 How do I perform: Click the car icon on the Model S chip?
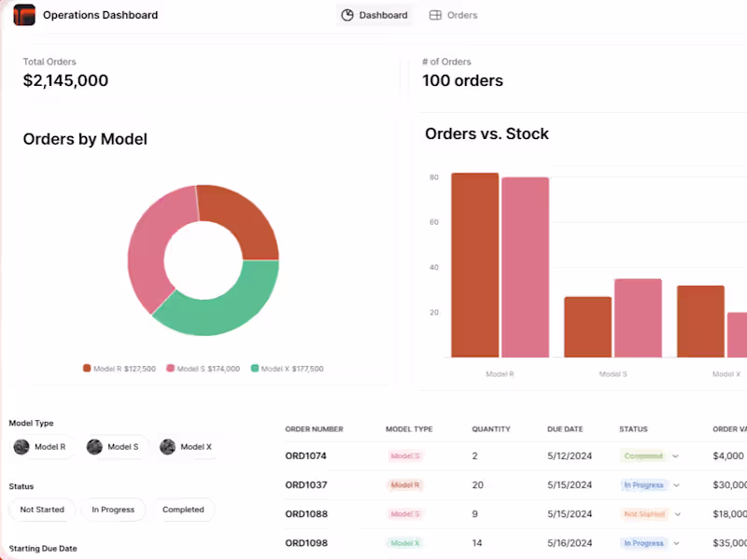(x=93, y=447)
